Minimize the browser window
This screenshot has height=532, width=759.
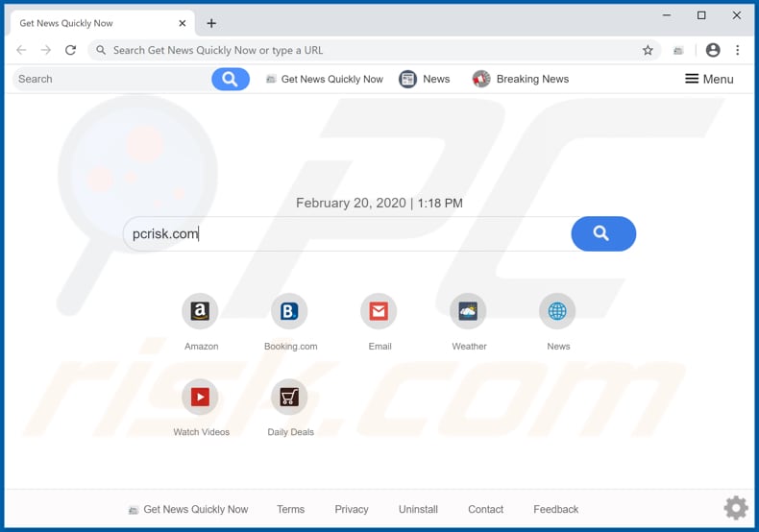point(667,15)
